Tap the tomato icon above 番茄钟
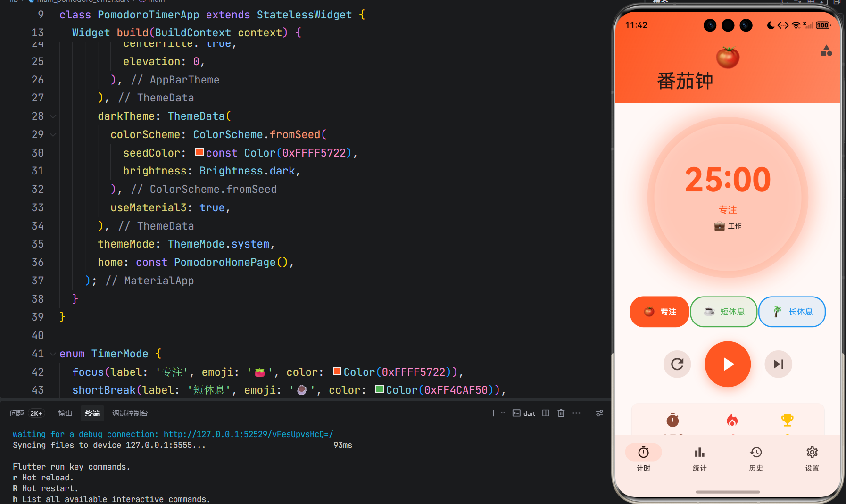 tap(728, 58)
